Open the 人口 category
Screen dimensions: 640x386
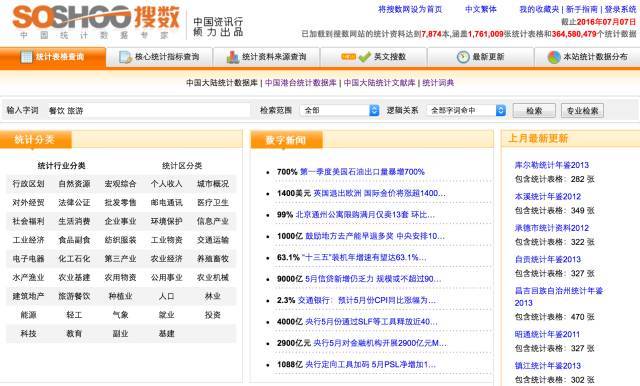point(167,297)
